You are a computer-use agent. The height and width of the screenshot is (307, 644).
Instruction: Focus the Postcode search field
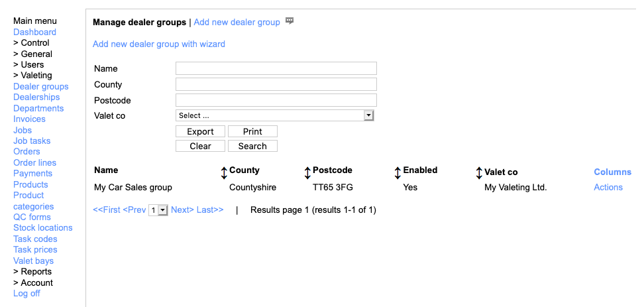(x=276, y=100)
